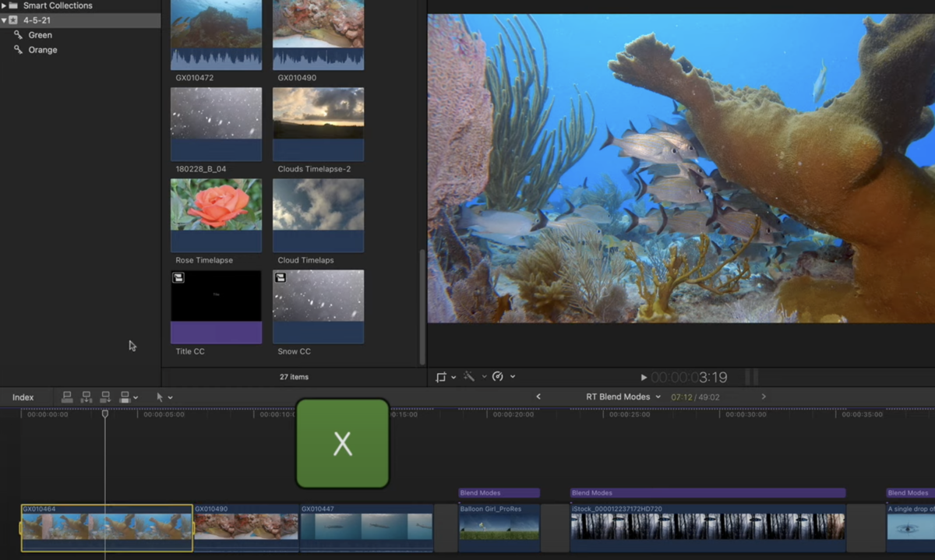Select Blend Modes title above Balloon Girl clip
The height and width of the screenshot is (560, 935).
pos(499,493)
